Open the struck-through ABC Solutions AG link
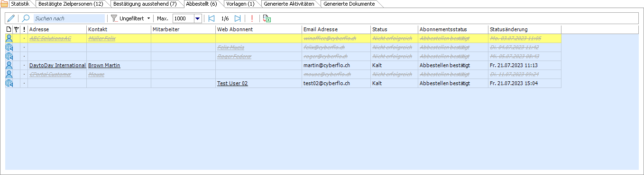Screen dimensions: 644x175 (x=50, y=38)
